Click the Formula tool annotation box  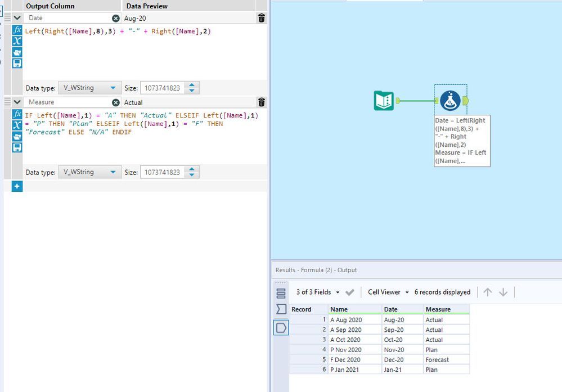[462, 141]
